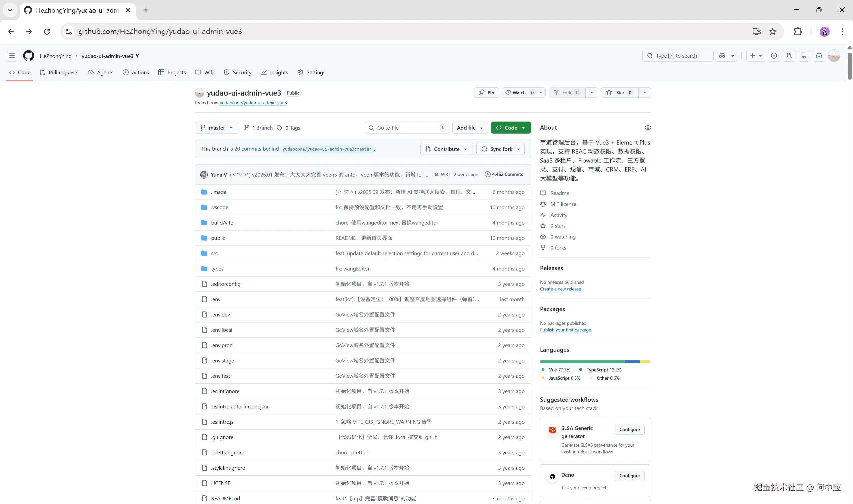Open the green Code dropdown
853x504 pixels.
point(510,128)
